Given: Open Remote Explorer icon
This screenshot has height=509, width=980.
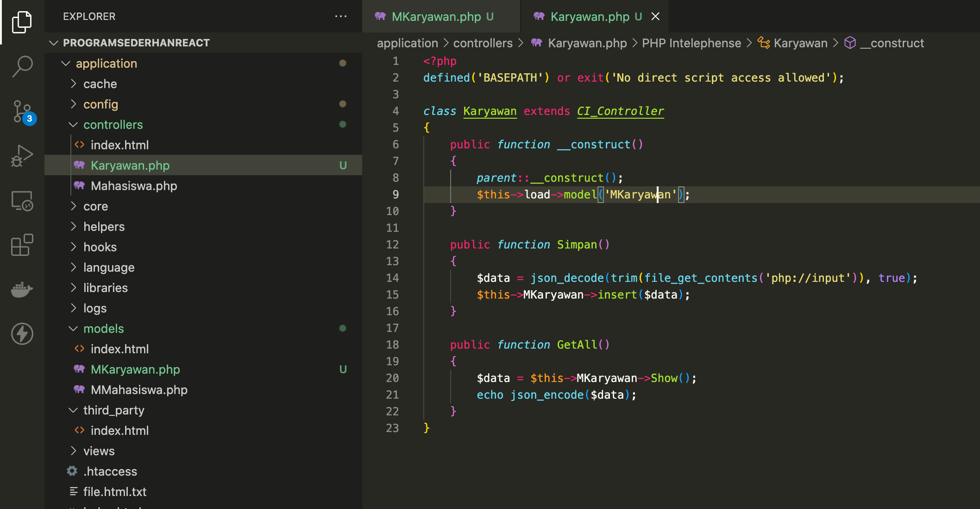Looking at the screenshot, I should tap(22, 201).
